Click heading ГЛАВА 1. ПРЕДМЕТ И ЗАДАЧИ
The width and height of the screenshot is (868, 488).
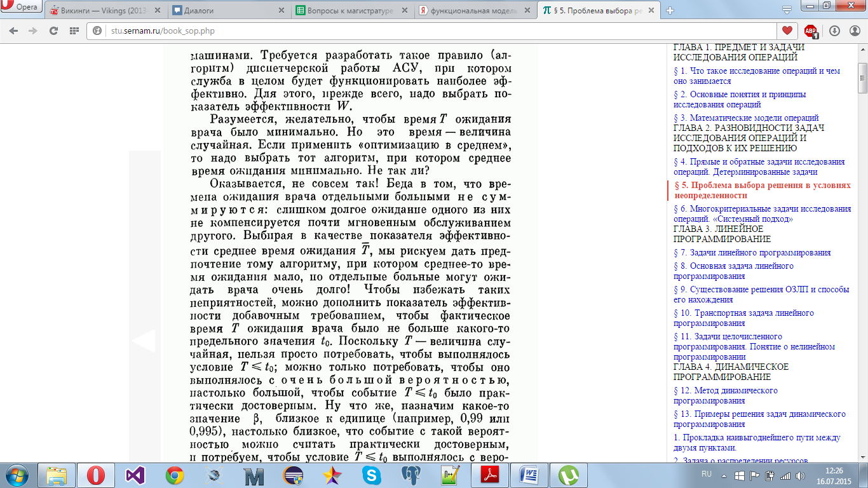click(739, 52)
